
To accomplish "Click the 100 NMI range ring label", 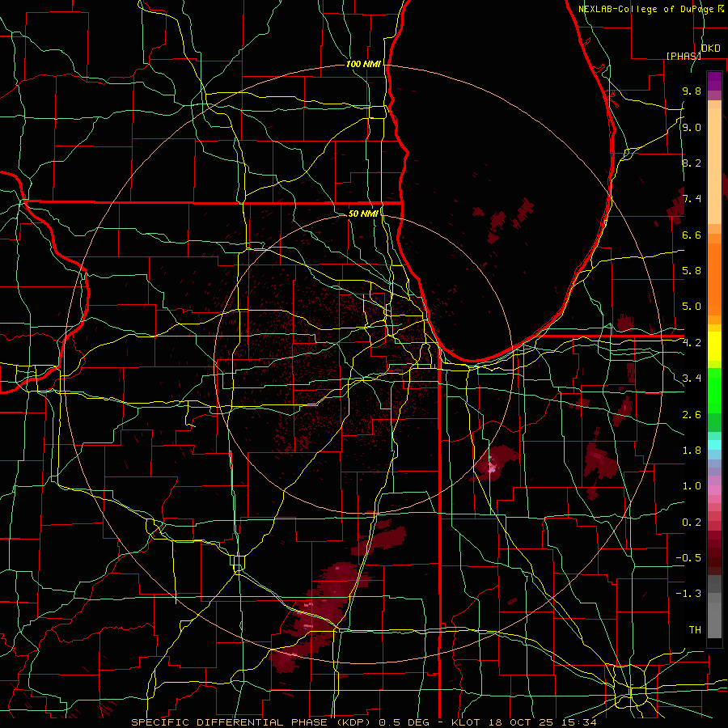I will click(x=363, y=64).
